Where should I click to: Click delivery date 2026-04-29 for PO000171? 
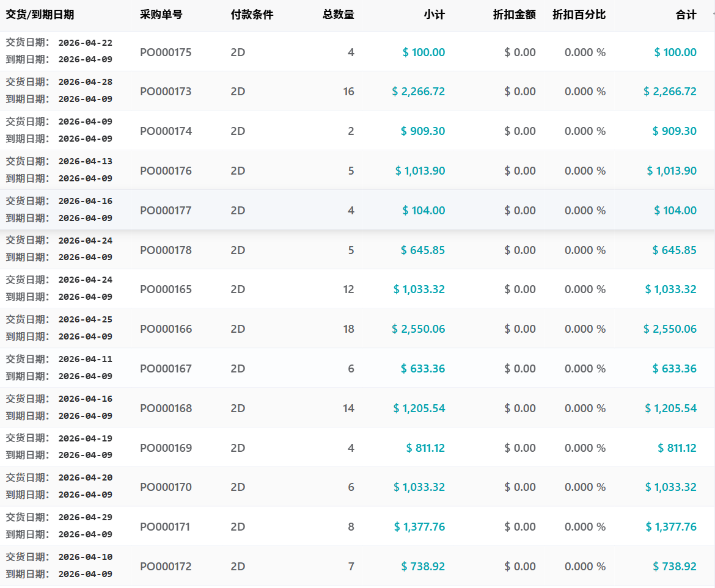[85, 517]
